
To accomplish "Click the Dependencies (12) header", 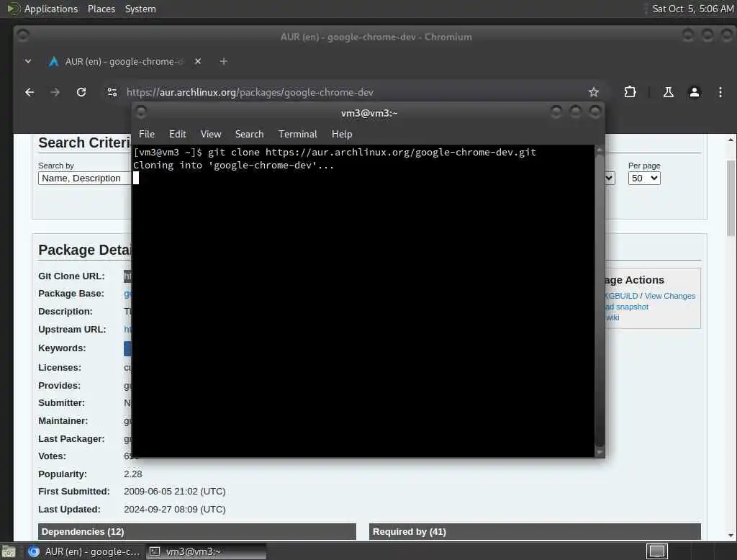I will (197, 532).
